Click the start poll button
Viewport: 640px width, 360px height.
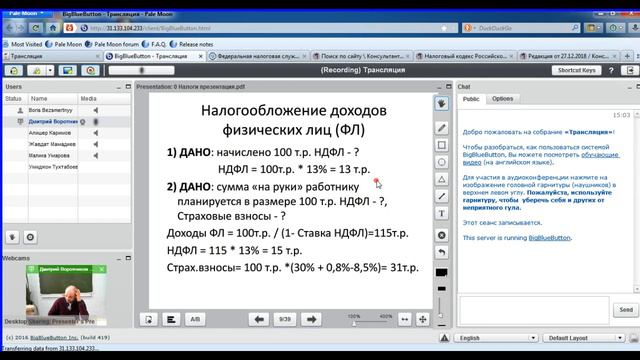click(x=171, y=319)
